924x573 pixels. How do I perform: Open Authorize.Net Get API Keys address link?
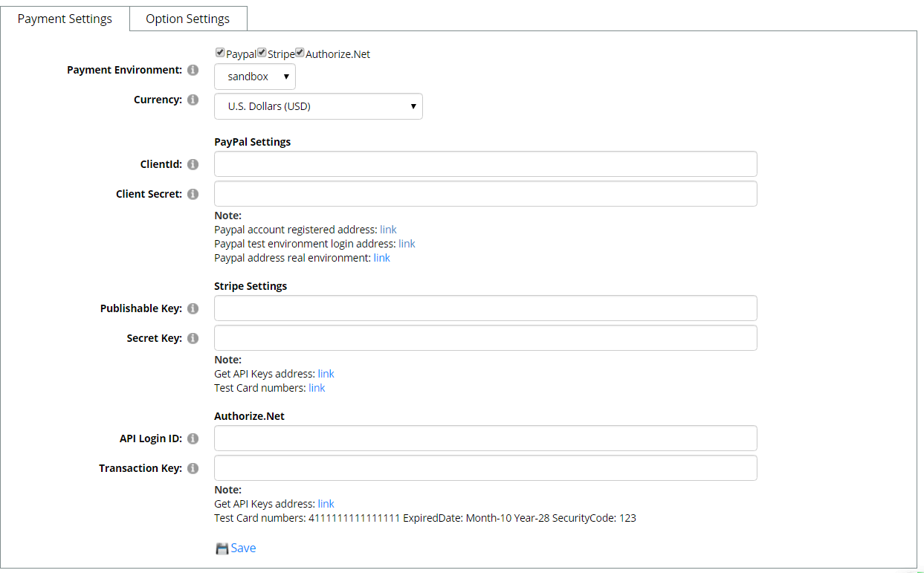326,504
